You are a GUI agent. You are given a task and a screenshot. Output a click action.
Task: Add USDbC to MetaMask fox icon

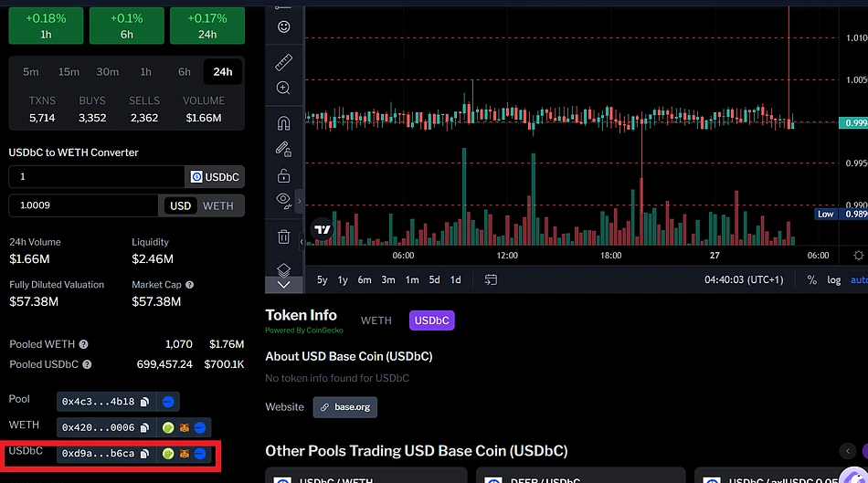185,454
